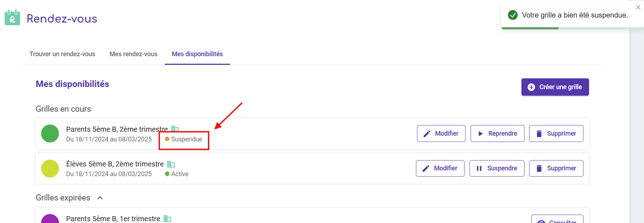The width and height of the screenshot is (644, 223).
Task: Click the Parents 5ème B, 1er trimestre title
Action: click(x=113, y=219)
